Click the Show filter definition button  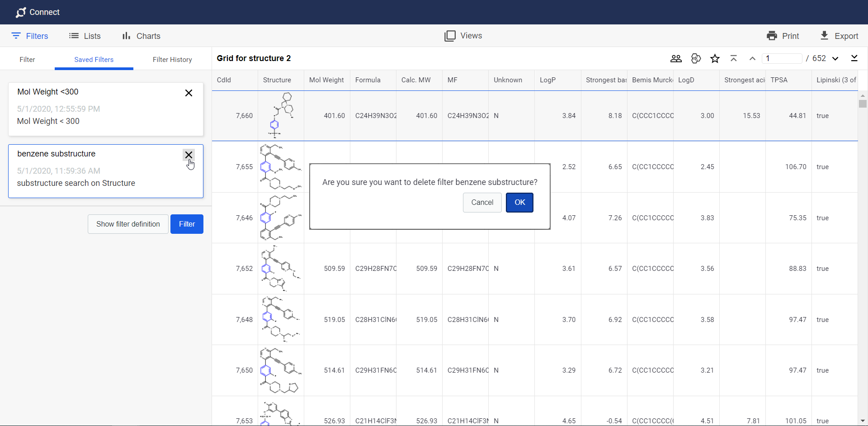pos(128,224)
